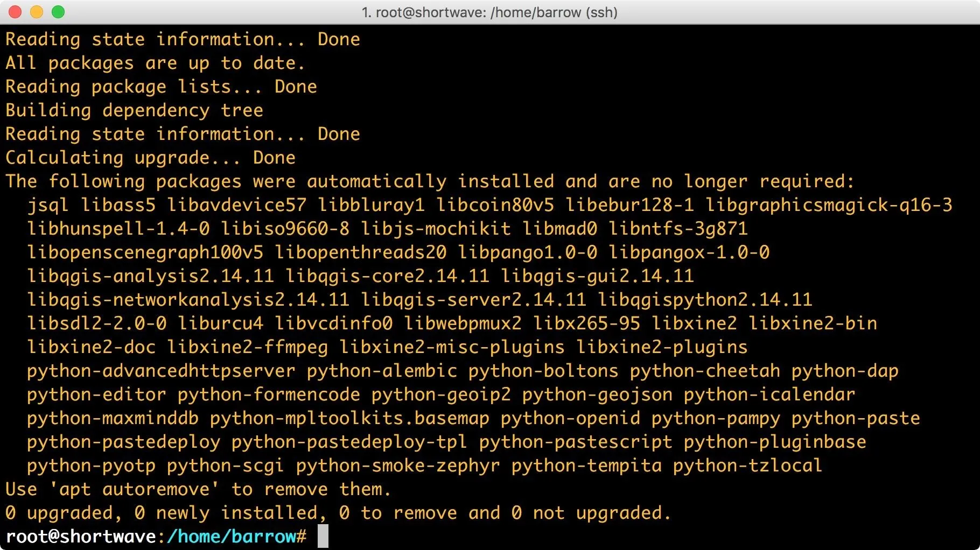Click package name 'libbluray1'

pos(372,205)
